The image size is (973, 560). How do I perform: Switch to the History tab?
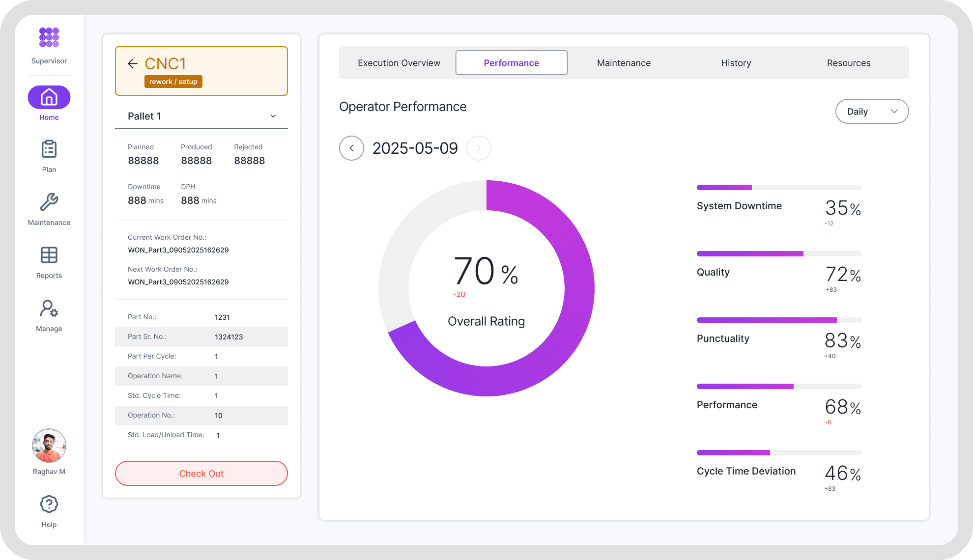(x=736, y=63)
